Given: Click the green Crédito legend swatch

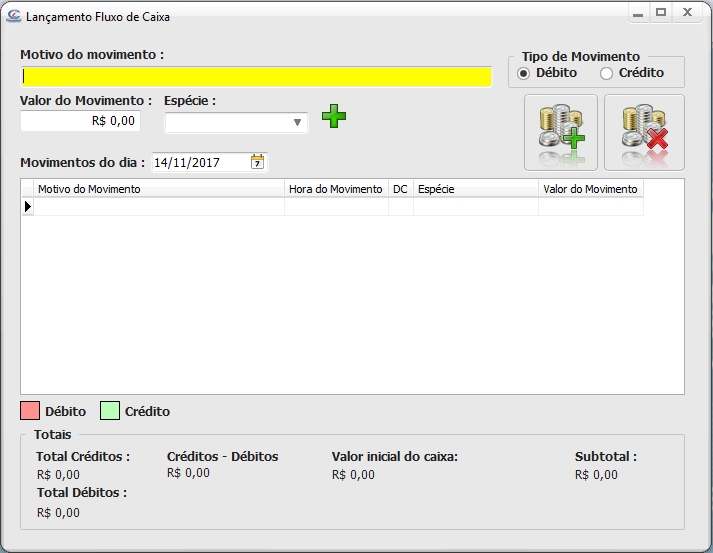Looking at the screenshot, I should [x=110, y=411].
